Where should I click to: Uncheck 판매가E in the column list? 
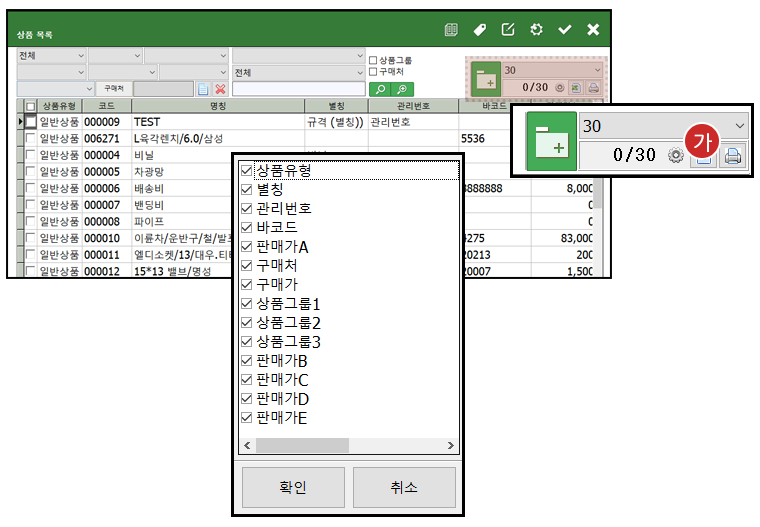247,417
